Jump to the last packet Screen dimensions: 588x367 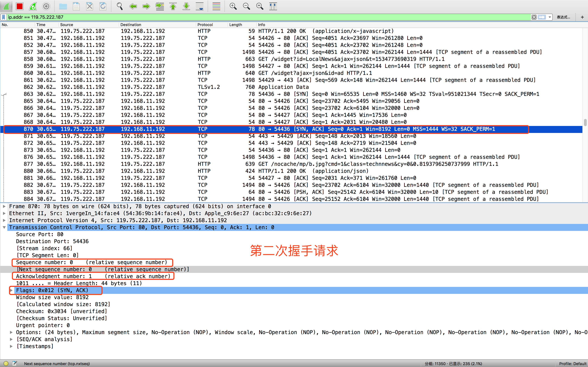[186, 6]
